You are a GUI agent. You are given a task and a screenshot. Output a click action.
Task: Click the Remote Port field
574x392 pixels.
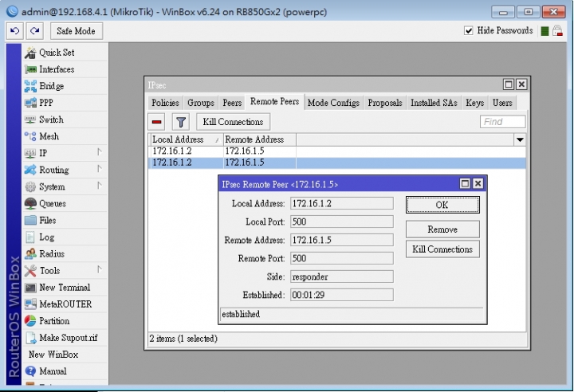point(342,258)
